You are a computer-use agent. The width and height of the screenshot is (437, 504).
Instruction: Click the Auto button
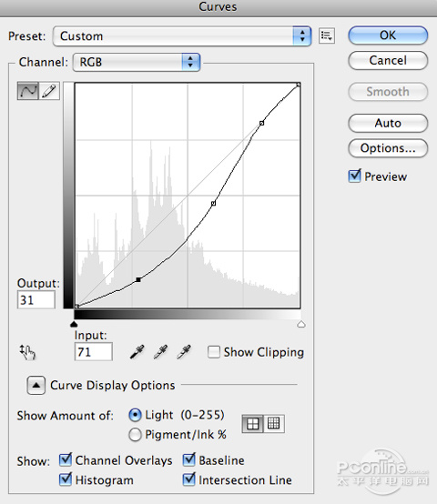click(x=388, y=123)
